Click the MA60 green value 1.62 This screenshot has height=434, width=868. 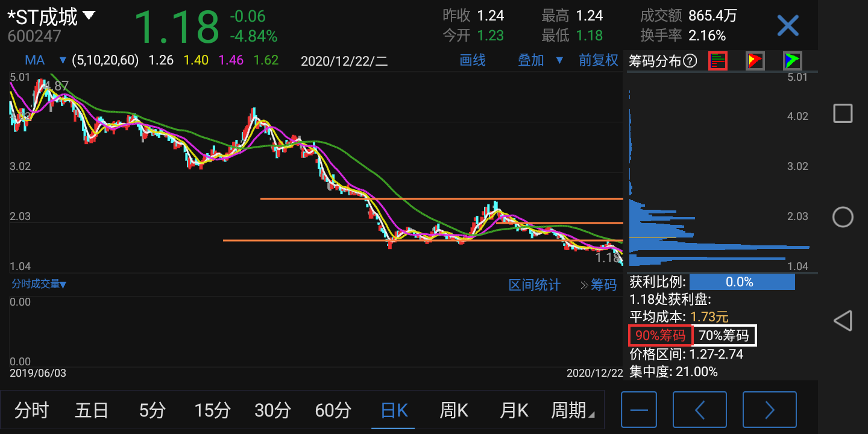point(266,60)
